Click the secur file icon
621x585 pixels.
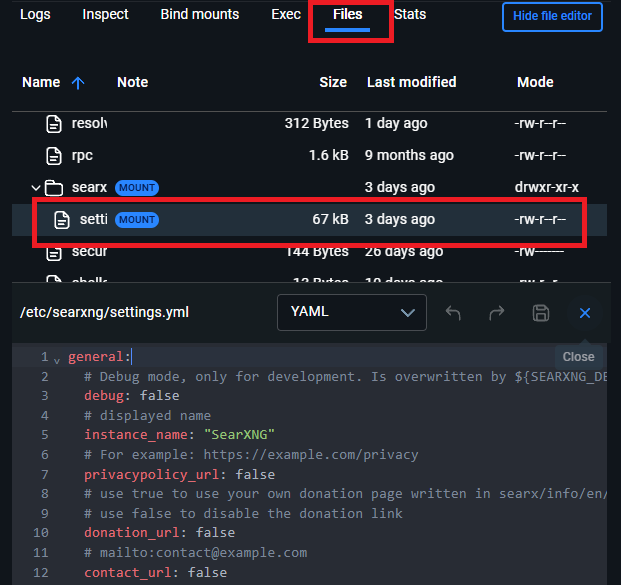pos(54,253)
